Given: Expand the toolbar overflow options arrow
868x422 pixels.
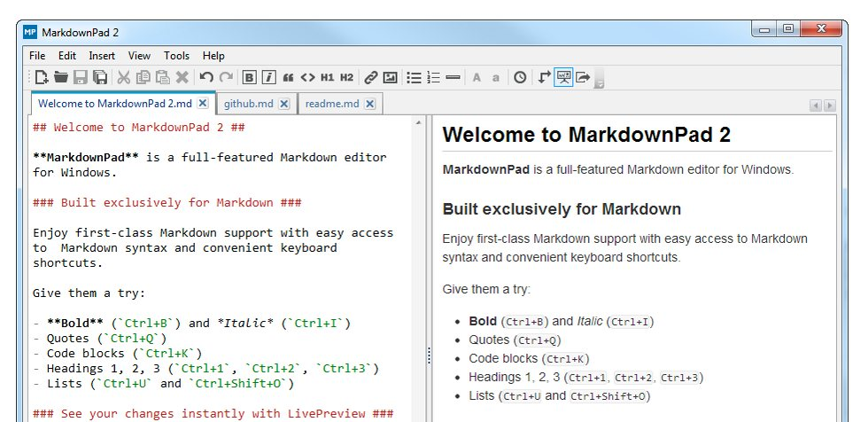Looking at the screenshot, I should click(x=600, y=83).
